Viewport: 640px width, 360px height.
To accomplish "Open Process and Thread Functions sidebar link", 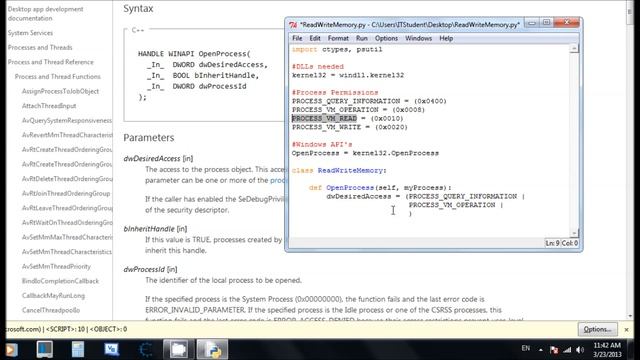I will click(x=58, y=76).
